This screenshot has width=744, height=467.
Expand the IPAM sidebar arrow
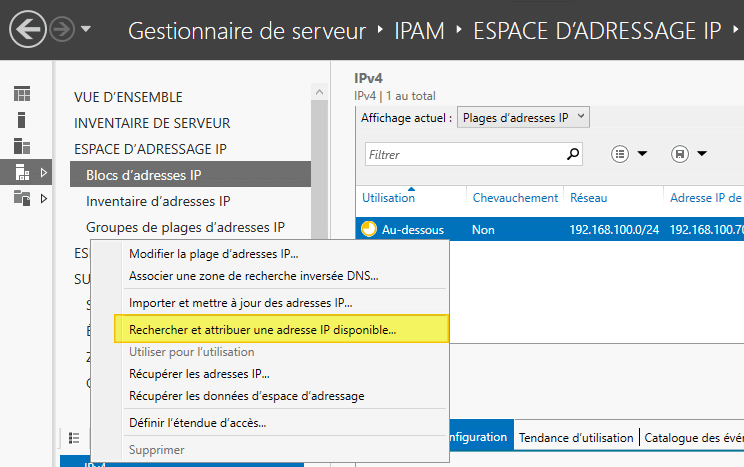44,172
